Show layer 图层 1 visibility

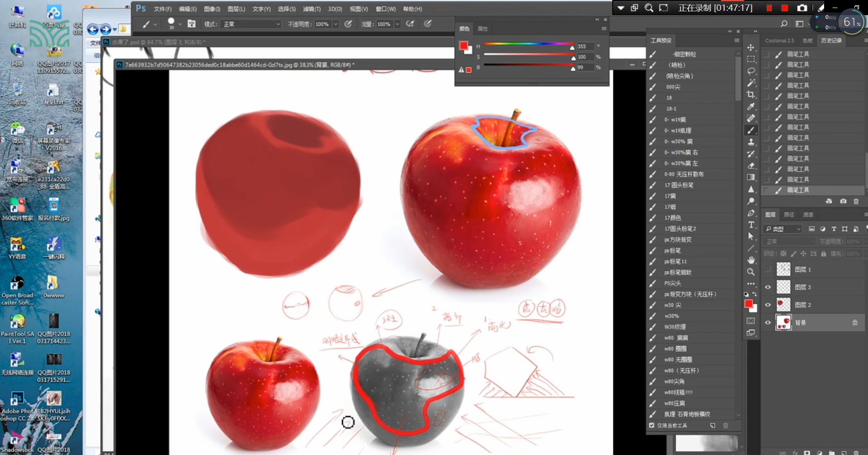click(768, 270)
